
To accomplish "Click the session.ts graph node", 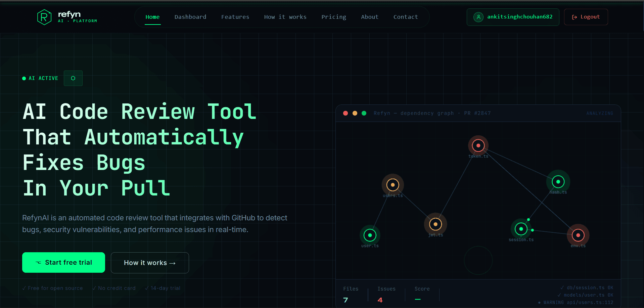I will [521, 229].
